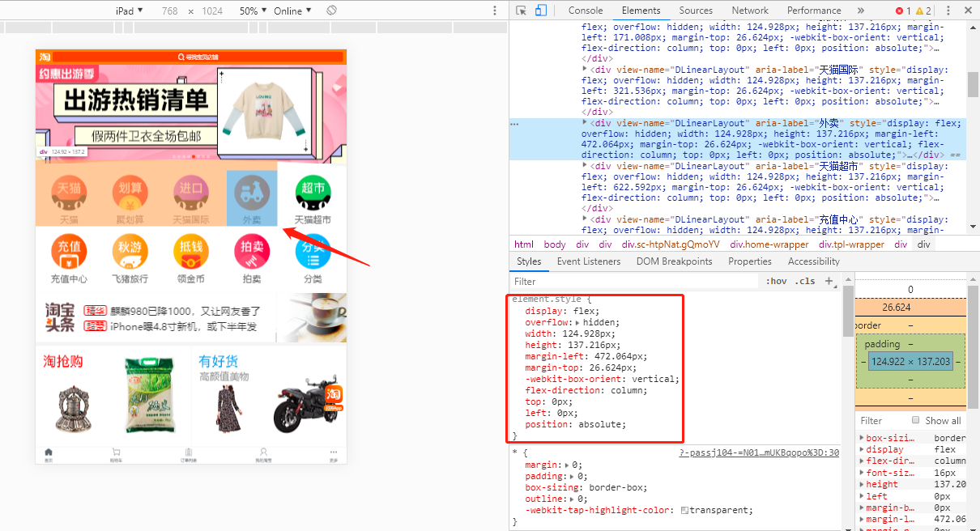
Task: Open the 50% zoom dropdown
Action: click(253, 11)
